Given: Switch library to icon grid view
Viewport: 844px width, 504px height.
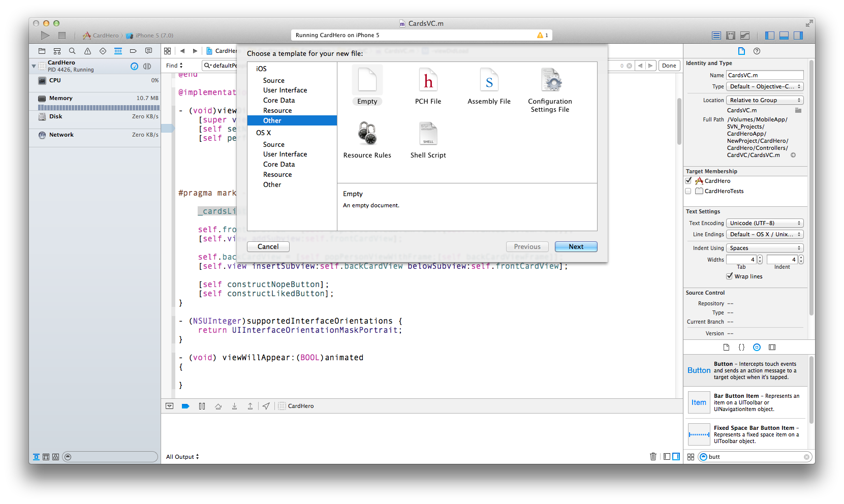Looking at the screenshot, I should point(691,457).
